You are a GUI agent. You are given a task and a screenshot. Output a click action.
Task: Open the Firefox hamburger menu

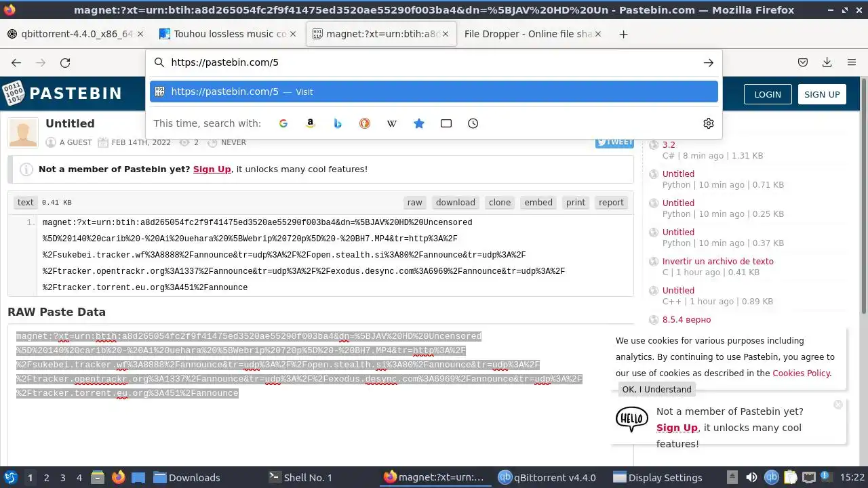click(x=852, y=62)
